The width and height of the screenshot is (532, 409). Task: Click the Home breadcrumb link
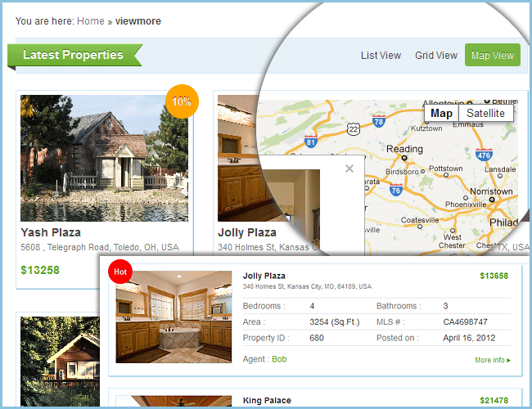(91, 21)
